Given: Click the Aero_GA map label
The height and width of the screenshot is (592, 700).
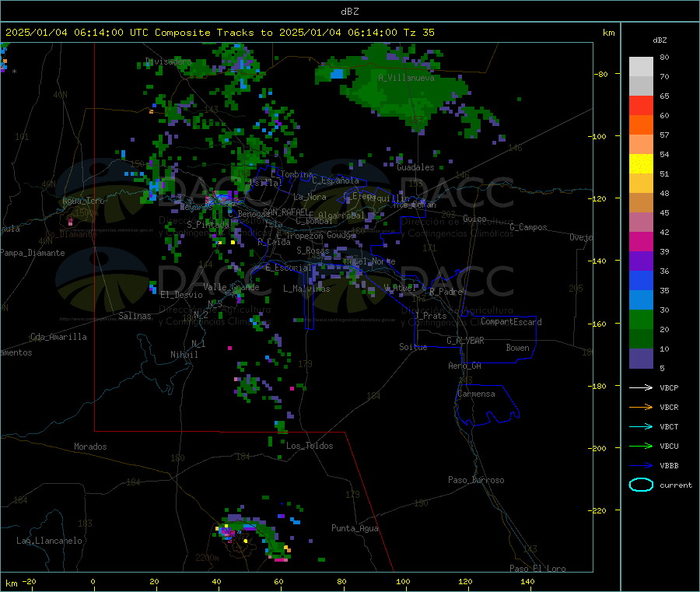Looking at the screenshot, I should (x=464, y=366).
